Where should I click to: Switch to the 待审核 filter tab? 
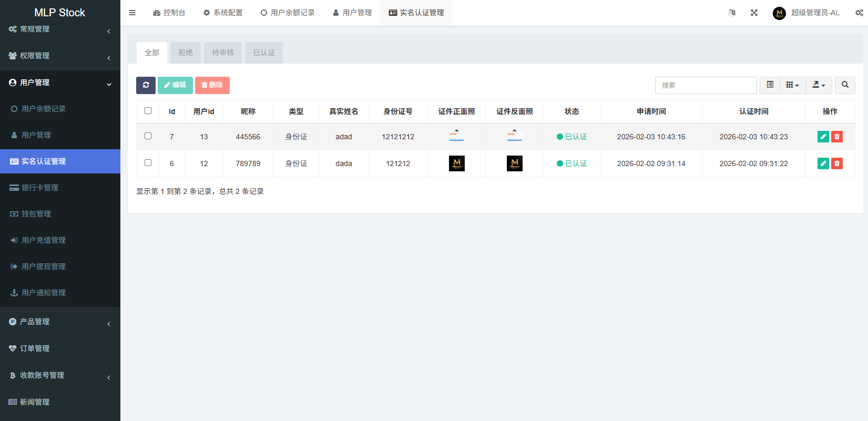point(223,53)
